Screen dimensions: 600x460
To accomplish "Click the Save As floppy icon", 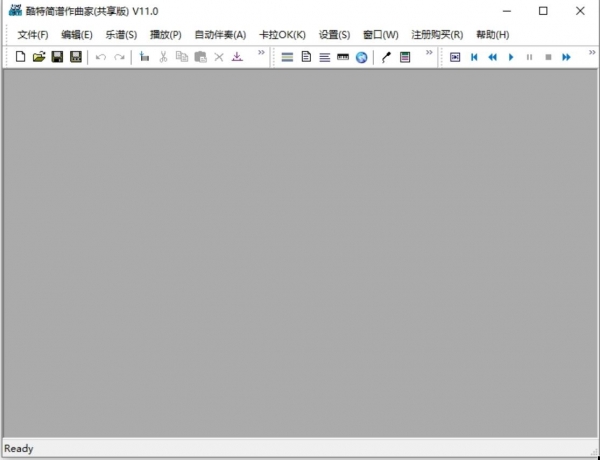I will tap(76, 57).
